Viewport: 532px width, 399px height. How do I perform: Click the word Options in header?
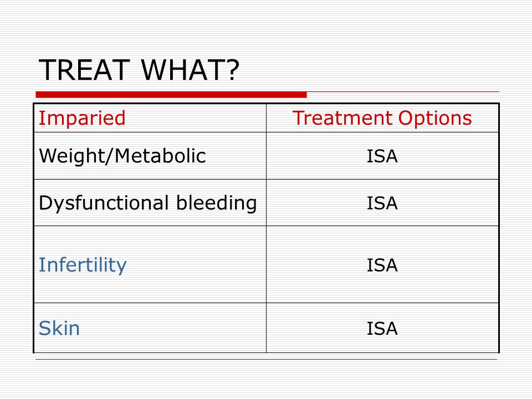pos(435,119)
